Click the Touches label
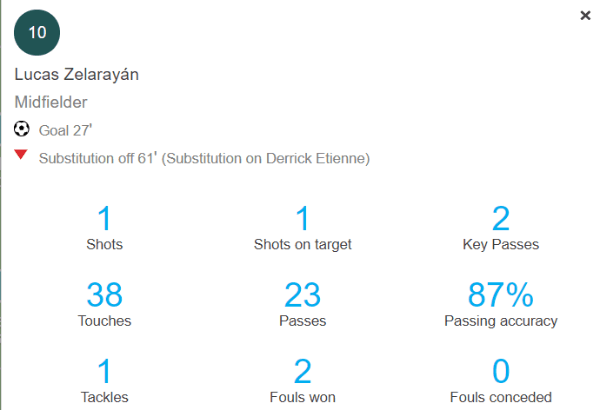Viewport: 600px width, 410px height. pos(104,321)
